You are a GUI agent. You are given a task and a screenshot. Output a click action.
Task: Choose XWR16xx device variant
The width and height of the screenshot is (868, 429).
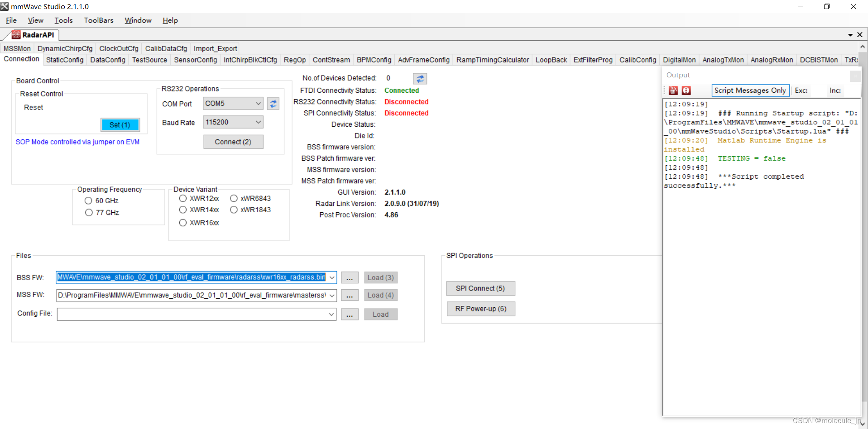(183, 223)
